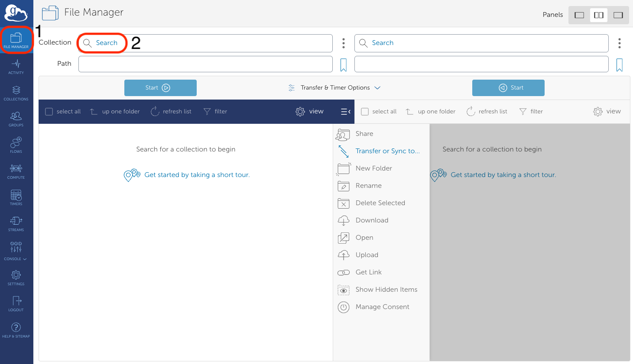Open the Groups section
The width and height of the screenshot is (633, 364).
click(16, 119)
